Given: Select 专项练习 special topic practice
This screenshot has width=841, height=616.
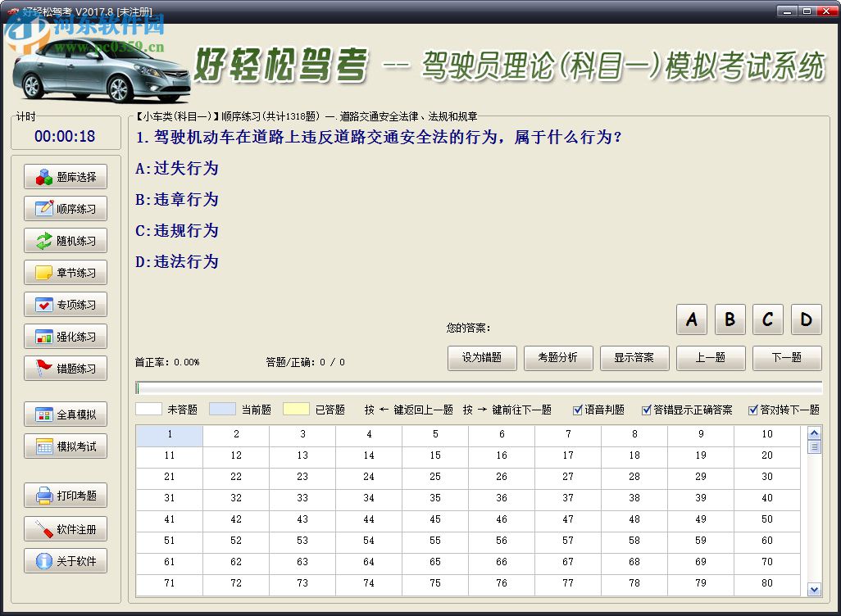Looking at the screenshot, I should 65,304.
